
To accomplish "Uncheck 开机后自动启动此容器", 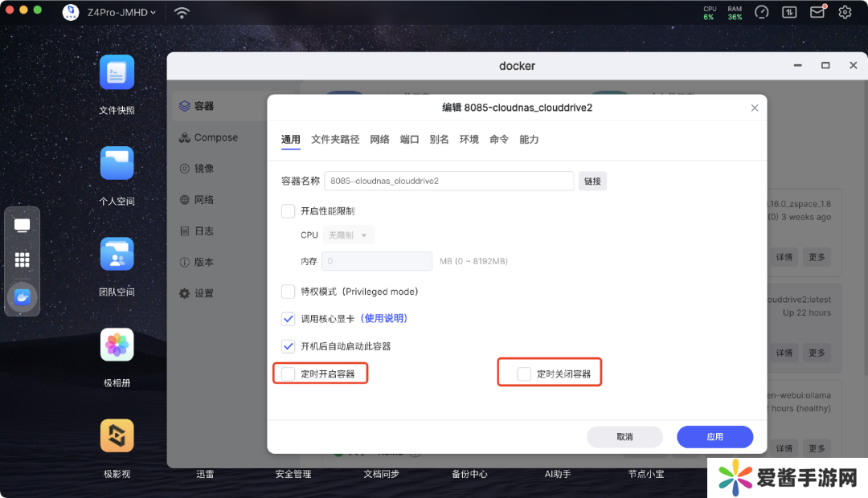I will click(x=289, y=346).
